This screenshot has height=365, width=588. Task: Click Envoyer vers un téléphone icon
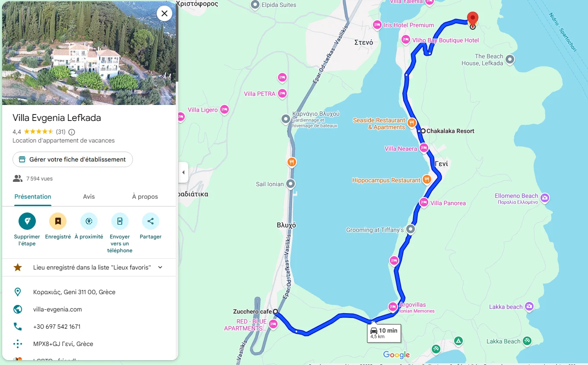[120, 221]
